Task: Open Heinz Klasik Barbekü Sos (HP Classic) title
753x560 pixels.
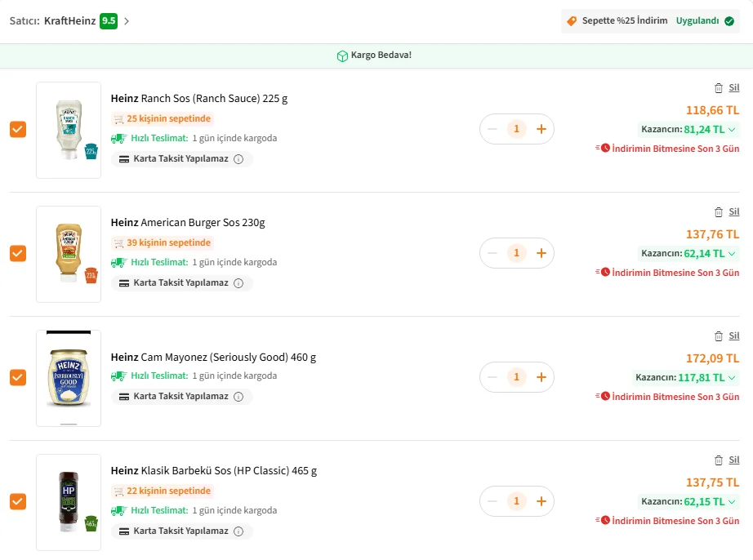Action: click(214, 471)
